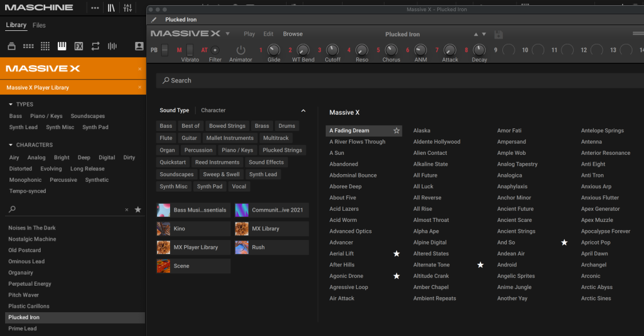
Task: Filter by Synth Lead in Maschine TYPES
Action: pos(23,127)
